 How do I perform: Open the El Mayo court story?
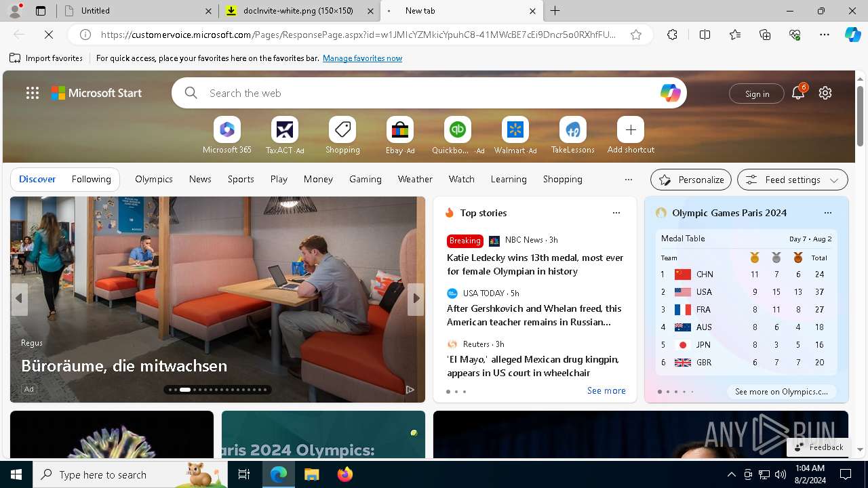(x=533, y=366)
